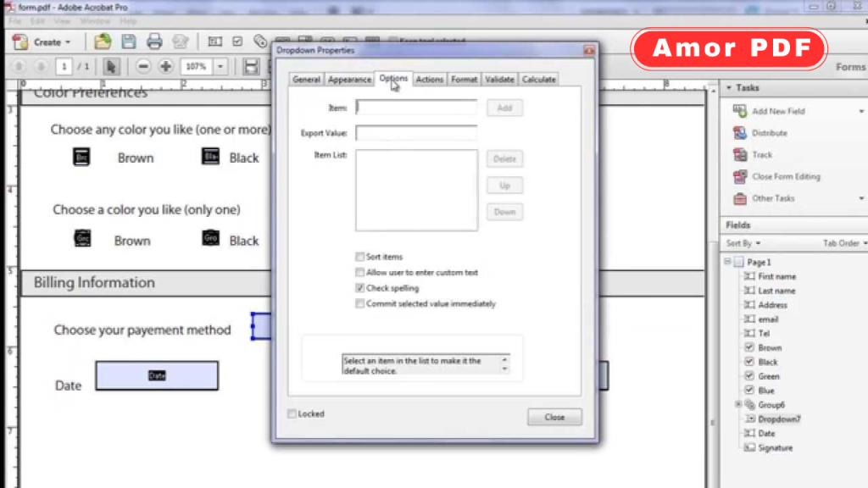
Task: Click the Distribute icon
Action: [x=739, y=133]
